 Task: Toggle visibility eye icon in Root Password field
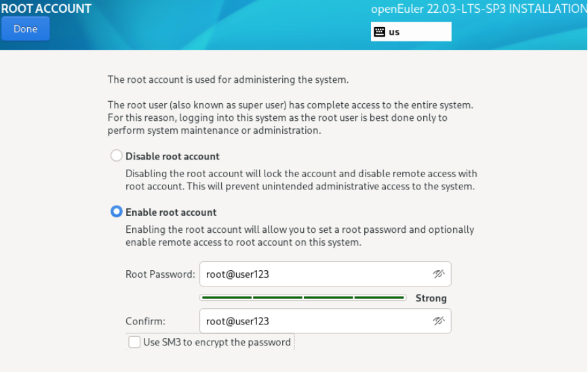[x=439, y=274]
